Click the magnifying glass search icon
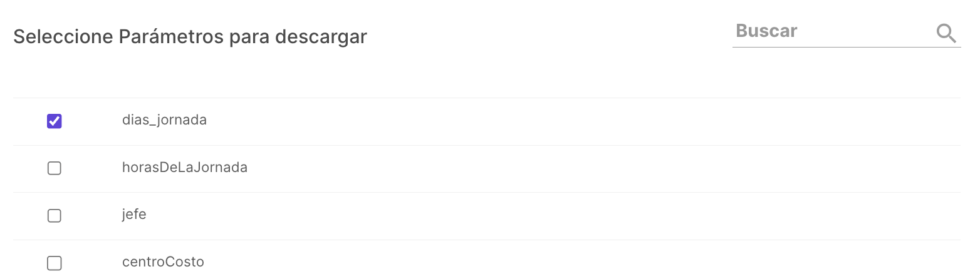The width and height of the screenshot is (980, 274). 946,33
